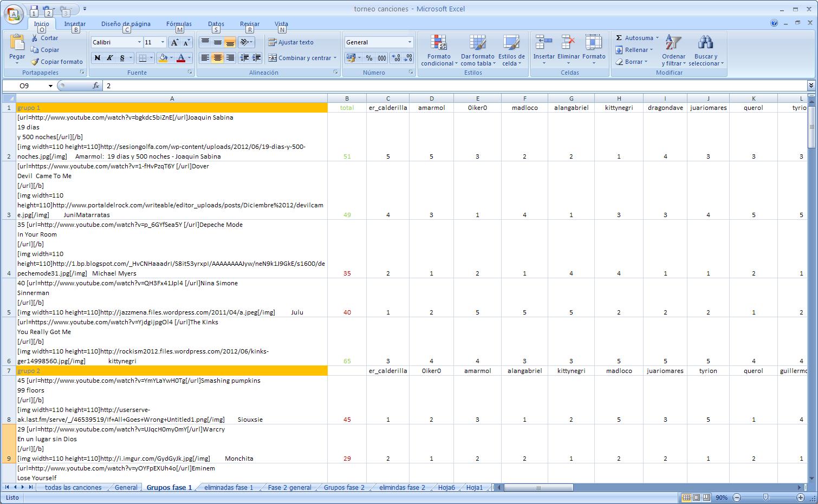Click decrease decimals icon
818x504 pixels.
point(408,58)
